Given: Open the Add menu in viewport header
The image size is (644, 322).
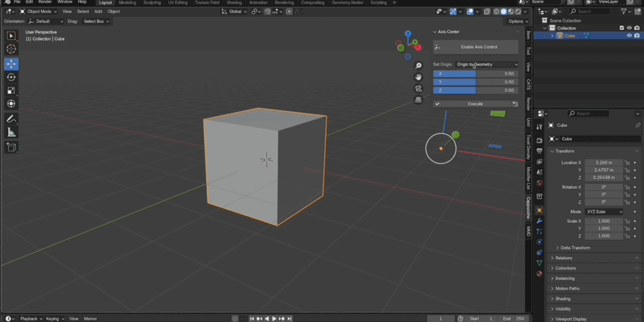Looking at the screenshot, I should click(98, 11).
